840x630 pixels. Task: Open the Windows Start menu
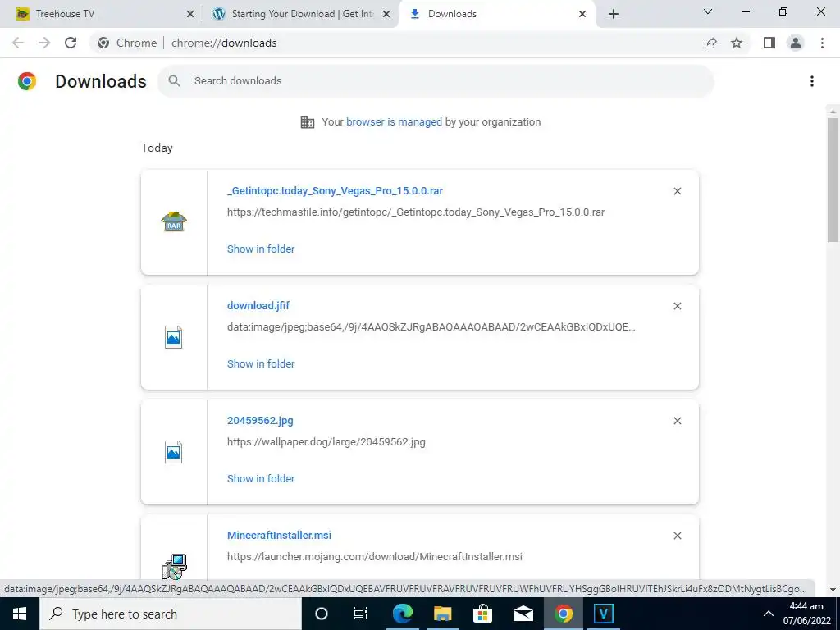coord(20,614)
